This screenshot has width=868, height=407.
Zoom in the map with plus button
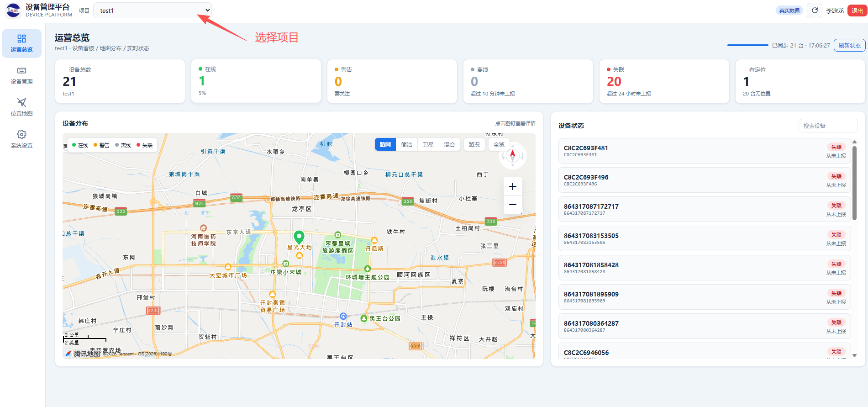513,186
